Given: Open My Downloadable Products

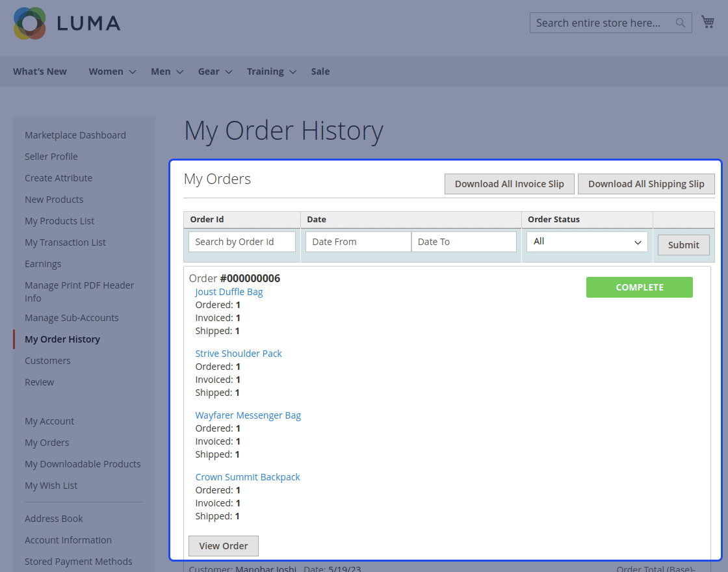Looking at the screenshot, I should 83,464.
